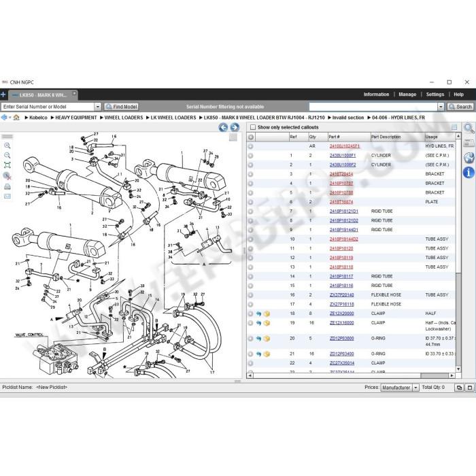Click the Find Model button
The height and width of the screenshot is (476, 476).
click(x=122, y=107)
